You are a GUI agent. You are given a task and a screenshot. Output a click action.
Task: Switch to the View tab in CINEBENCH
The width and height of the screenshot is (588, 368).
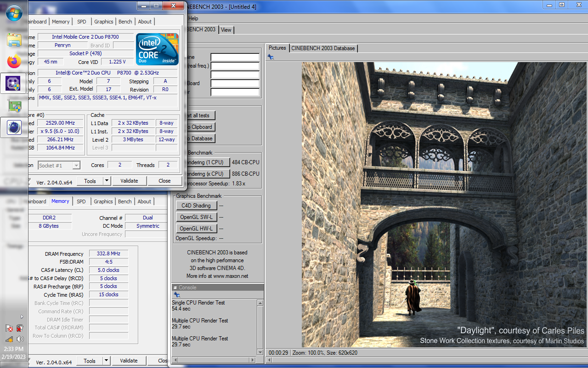[226, 30]
